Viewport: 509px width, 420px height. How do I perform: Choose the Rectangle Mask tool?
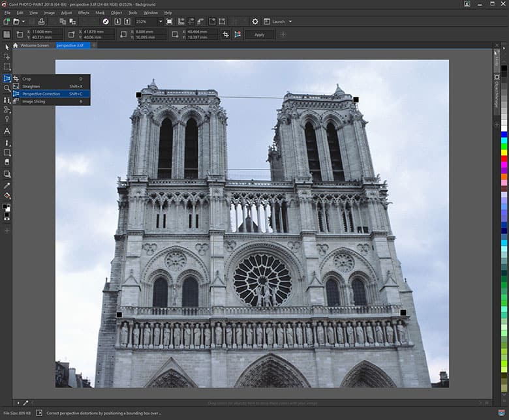point(7,67)
